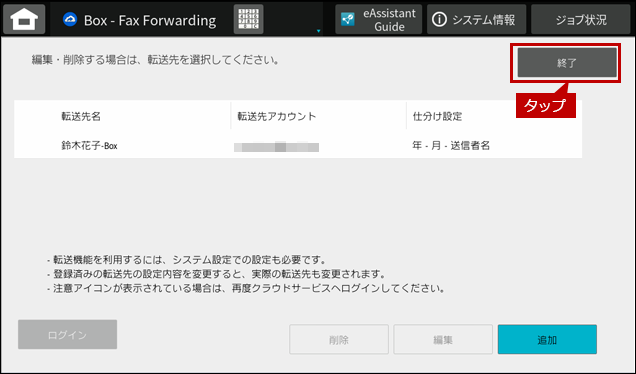Tap the Home icon button

coord(24,19)
